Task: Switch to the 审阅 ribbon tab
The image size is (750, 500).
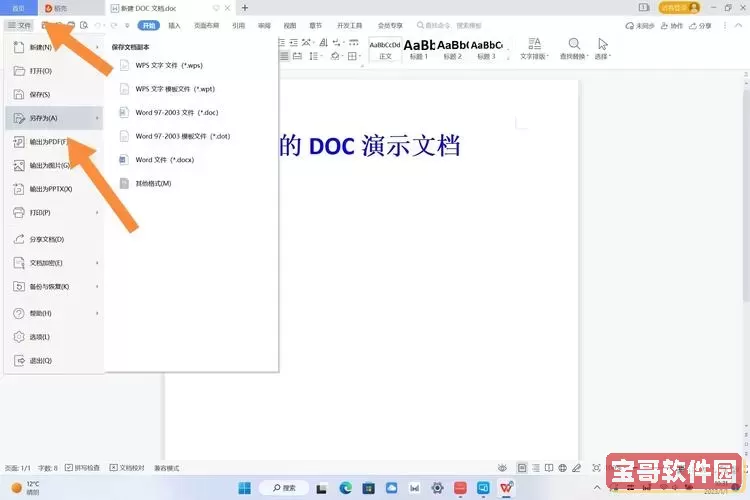Action: 265,25
